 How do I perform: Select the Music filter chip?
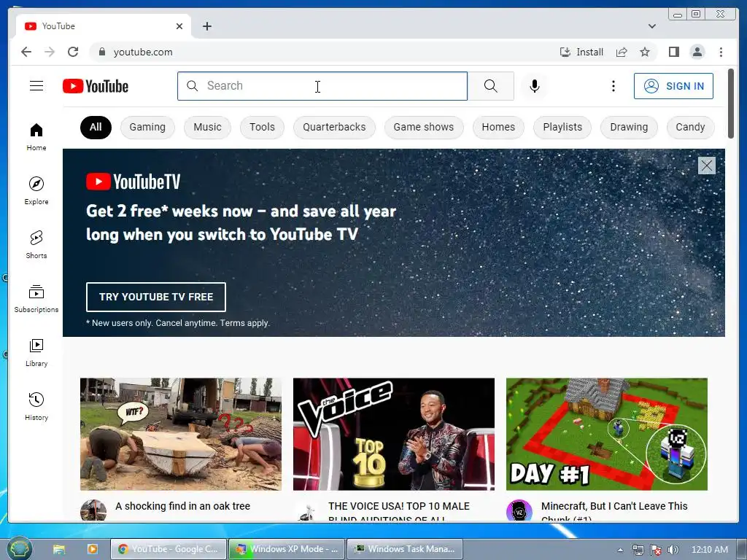[x=207, y=127]
